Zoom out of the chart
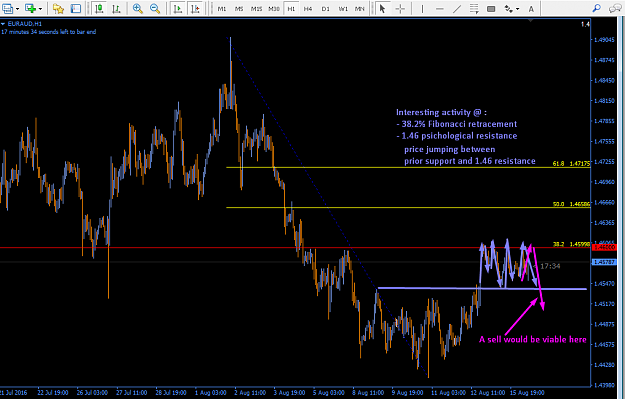625x399 pixels. (x=155, y=8)
